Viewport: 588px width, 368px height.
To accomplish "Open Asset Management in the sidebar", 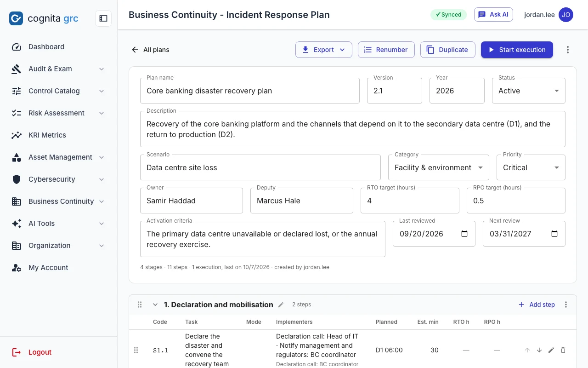I will tap(59, 157).
